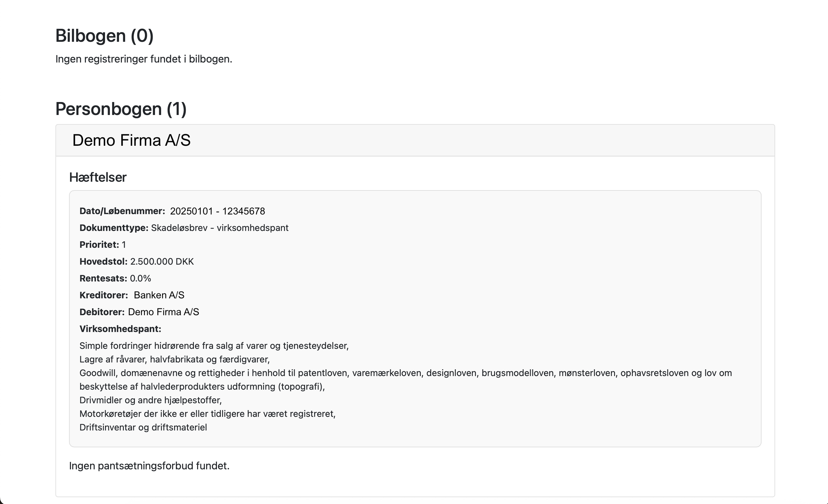
Task: Click the creditor name Banken A/S
Action: pos(159,295)
